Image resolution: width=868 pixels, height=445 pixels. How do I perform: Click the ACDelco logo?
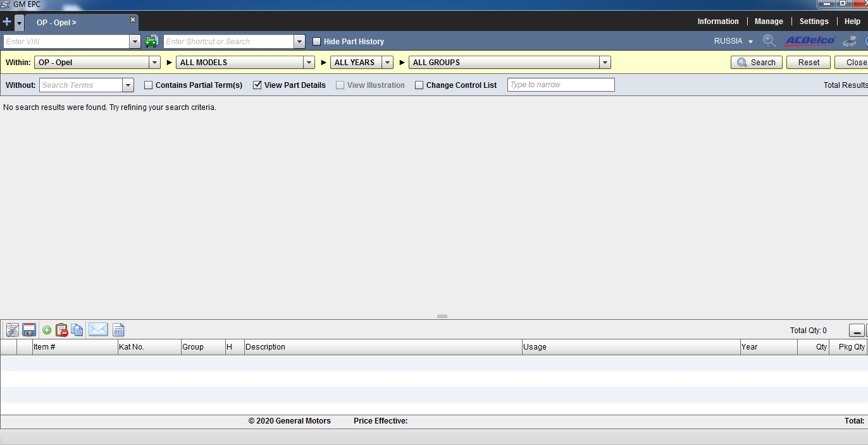810,41
